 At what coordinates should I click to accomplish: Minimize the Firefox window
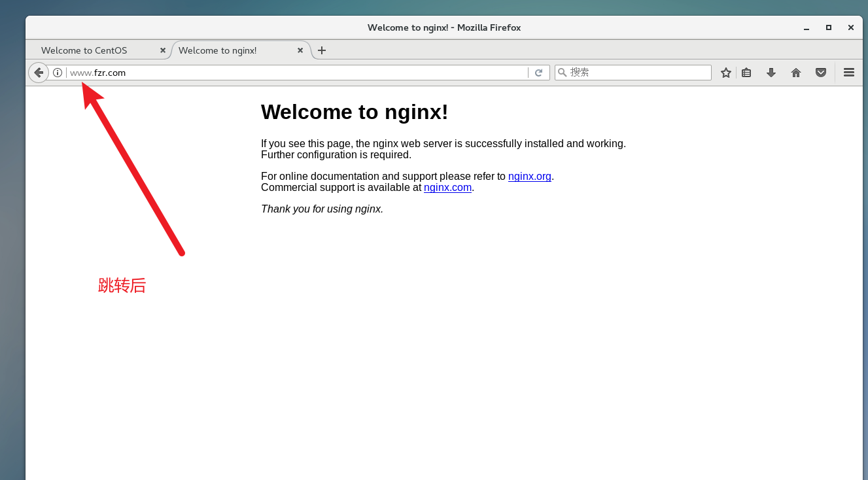coord(807,27)
